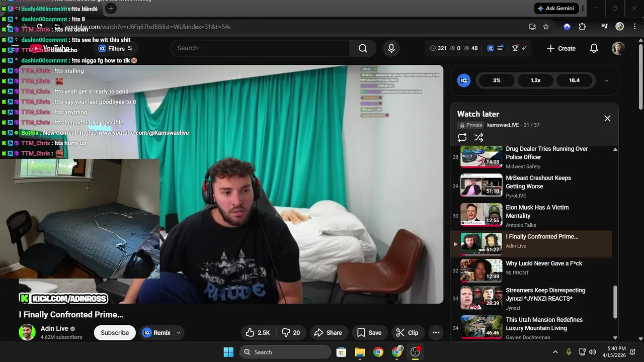Click the clock stat showing 321
This screenshot has width=644, height=362.
[438, 48]
